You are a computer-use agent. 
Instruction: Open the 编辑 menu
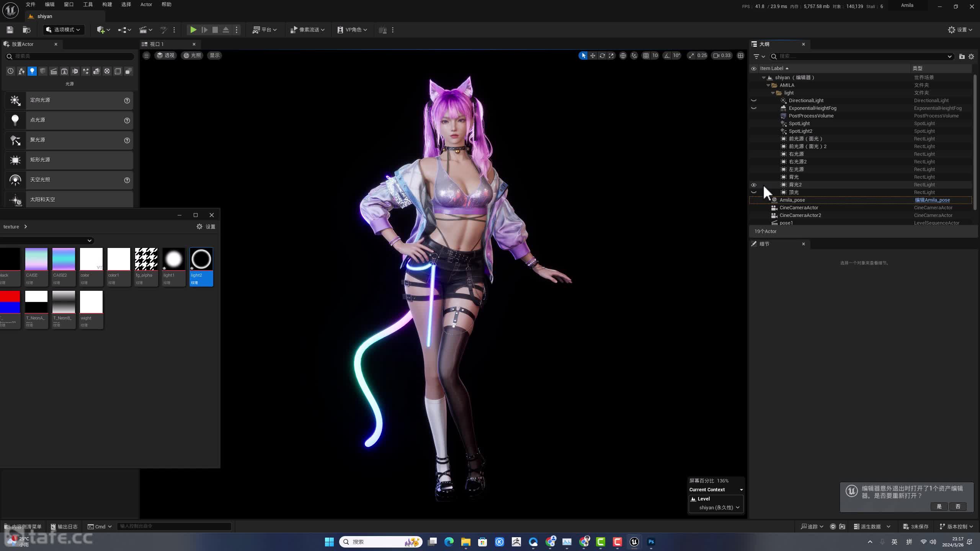coord(50,5)
